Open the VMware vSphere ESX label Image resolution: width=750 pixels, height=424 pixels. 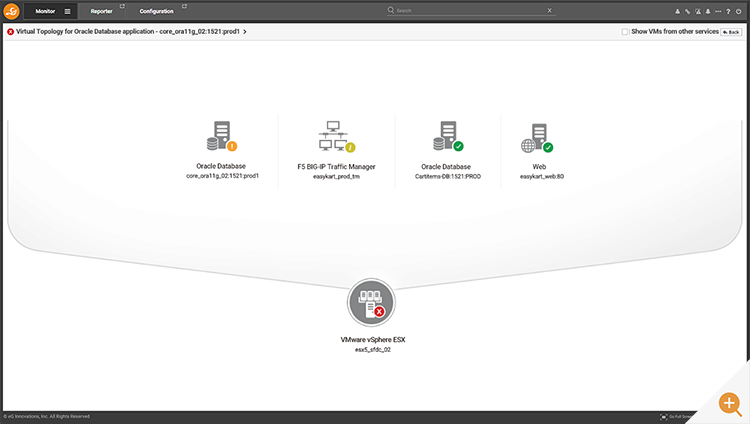pyautogui.click(x=373, y=339)
